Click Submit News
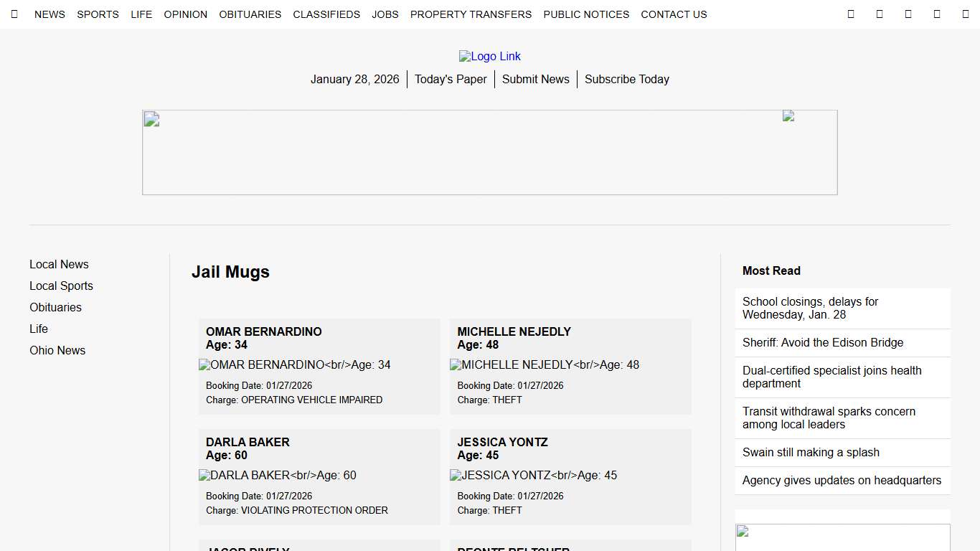 pyautogui.click(x=535, y=79)
